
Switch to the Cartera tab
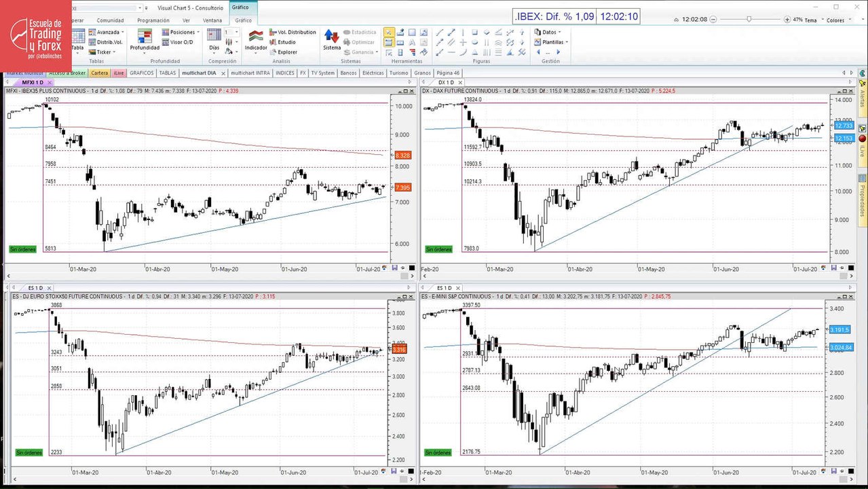(100, 73)
